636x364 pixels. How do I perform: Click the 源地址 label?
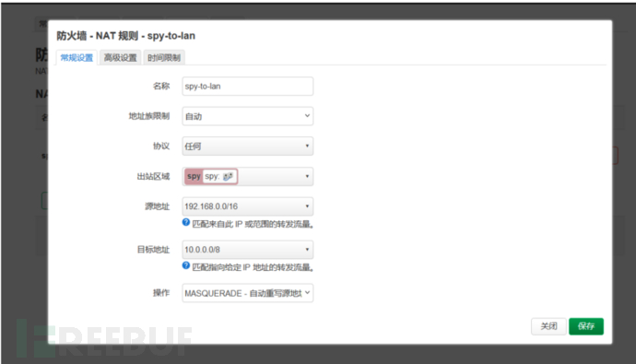tap(157, 206)
